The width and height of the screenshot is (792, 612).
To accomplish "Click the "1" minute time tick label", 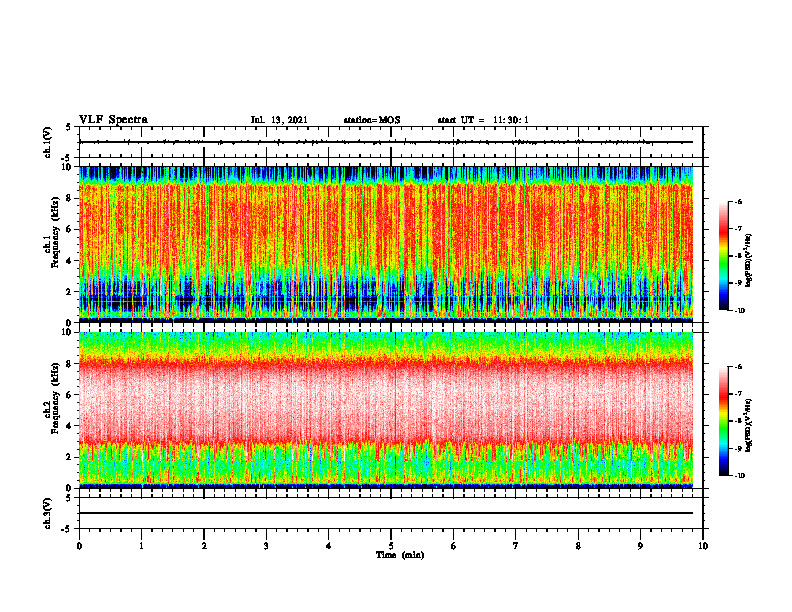I will point(141,546).
